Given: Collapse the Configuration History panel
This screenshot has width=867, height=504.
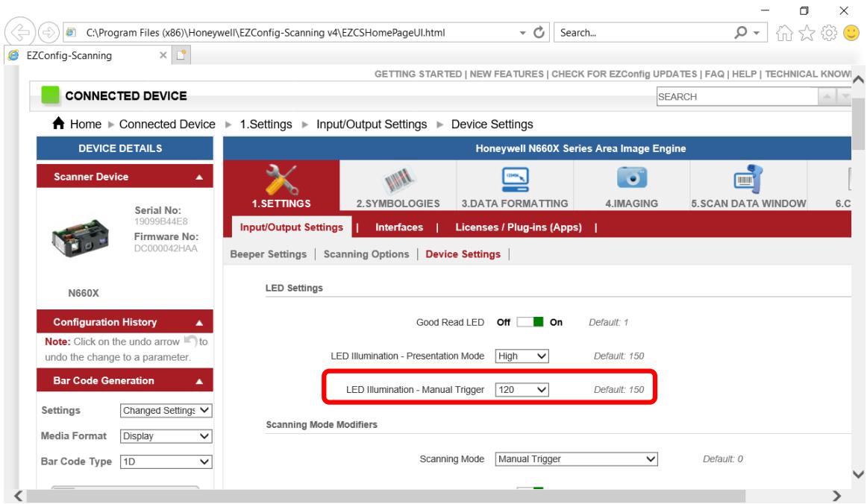Looking at the screenshot, I should click(x=199, y=322).
